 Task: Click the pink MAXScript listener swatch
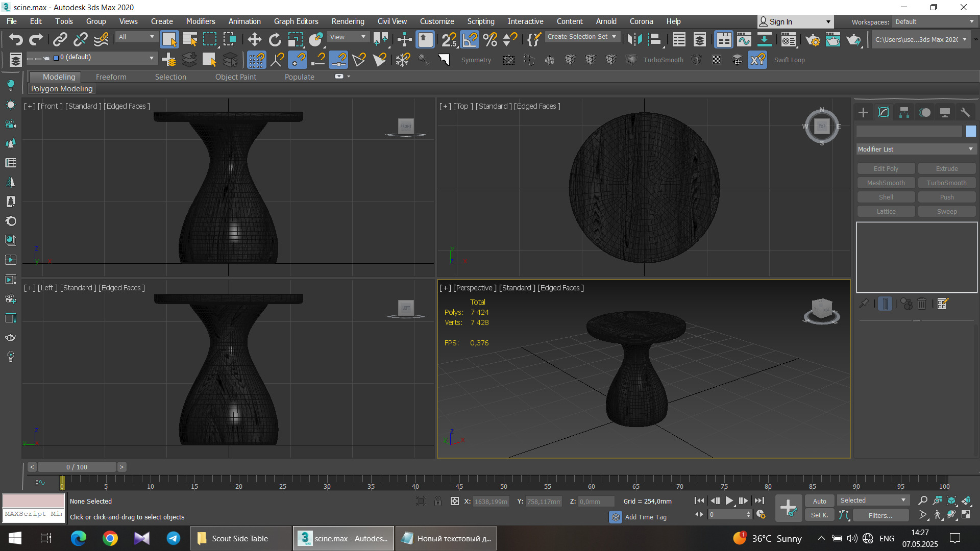pyautogui.click(x=34, y=500)
